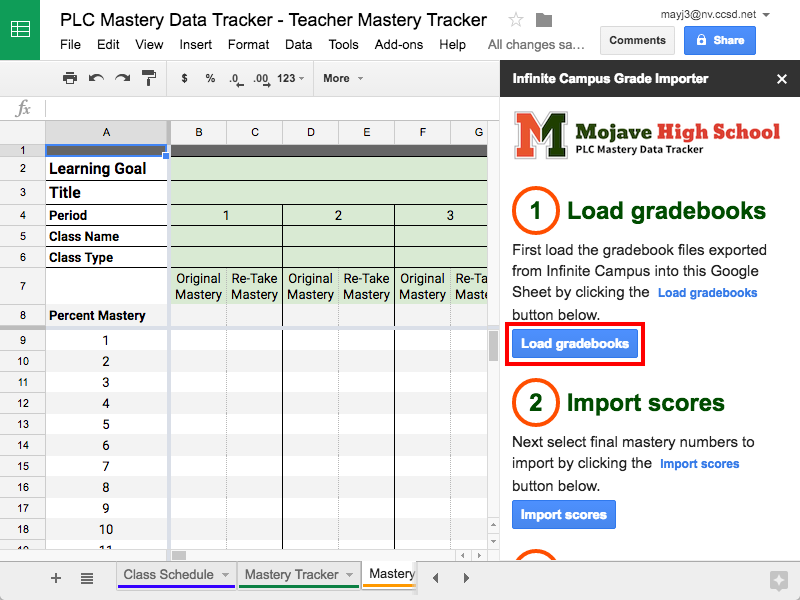
Task: Select column B header
Action: pyautogui.click(x=198, y=132)
